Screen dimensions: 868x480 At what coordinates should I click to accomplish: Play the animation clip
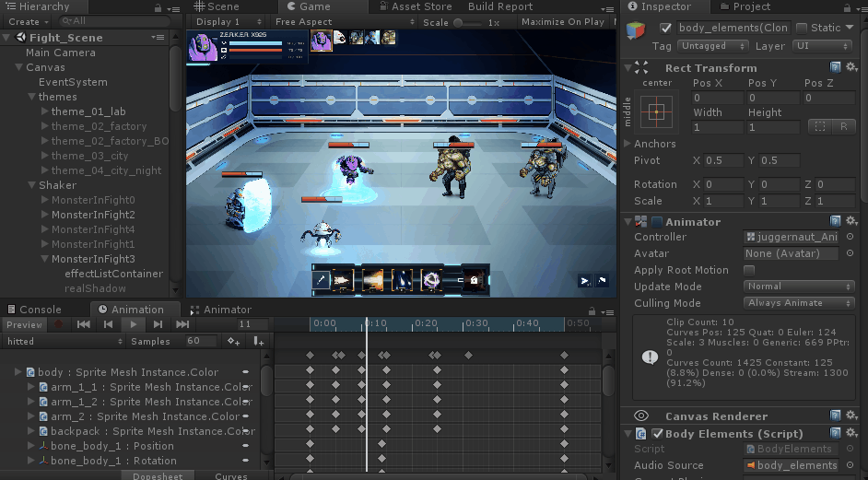coord(134,324)
